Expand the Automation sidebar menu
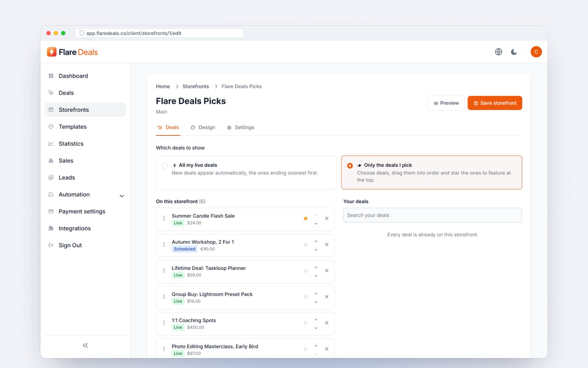The height and width of the screenshot is (368, 588). tap(85, 194)
